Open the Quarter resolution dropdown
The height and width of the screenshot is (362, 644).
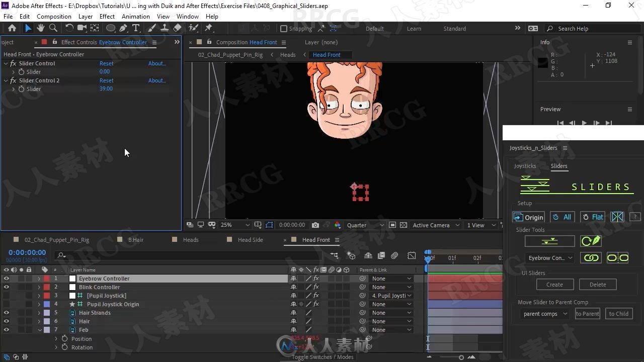coord(365,225)
